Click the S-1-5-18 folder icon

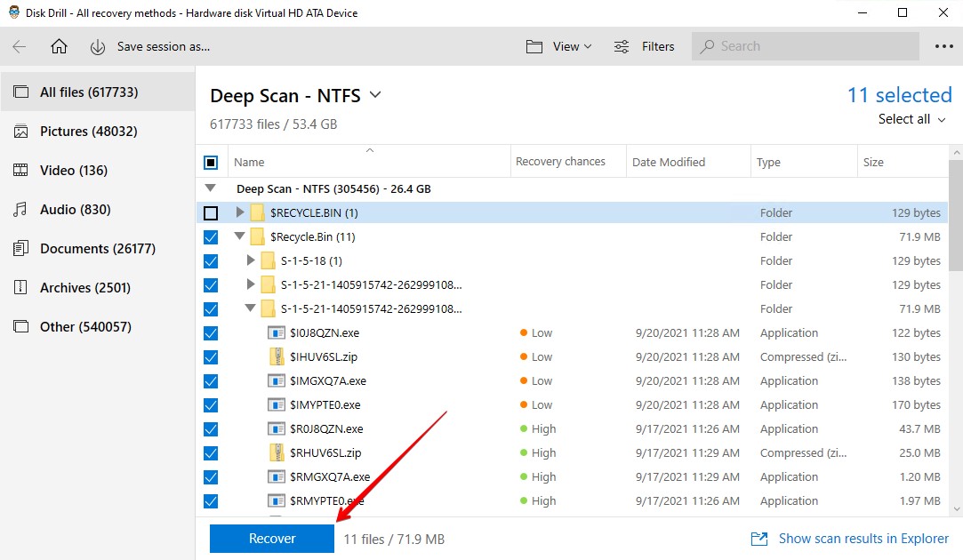(268, 260)
